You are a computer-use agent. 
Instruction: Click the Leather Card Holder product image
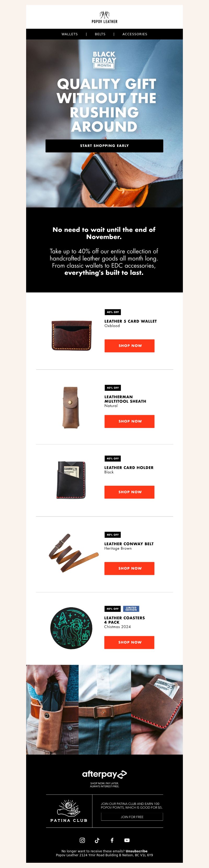pyautogui.click(x=71, y=479)
